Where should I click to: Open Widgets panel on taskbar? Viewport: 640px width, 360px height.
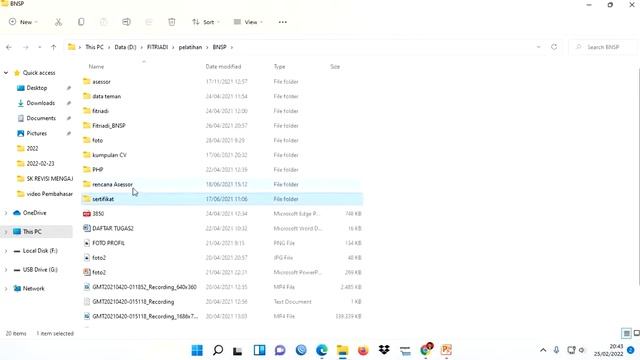(259, 350)
